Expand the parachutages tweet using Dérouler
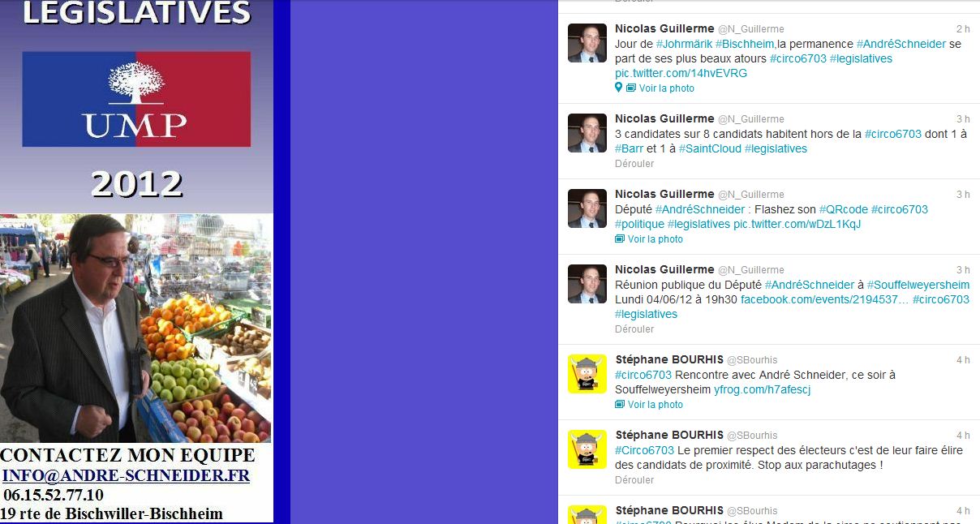The height and width of the screenshot is (524, 980). click(x=634, y=480)
